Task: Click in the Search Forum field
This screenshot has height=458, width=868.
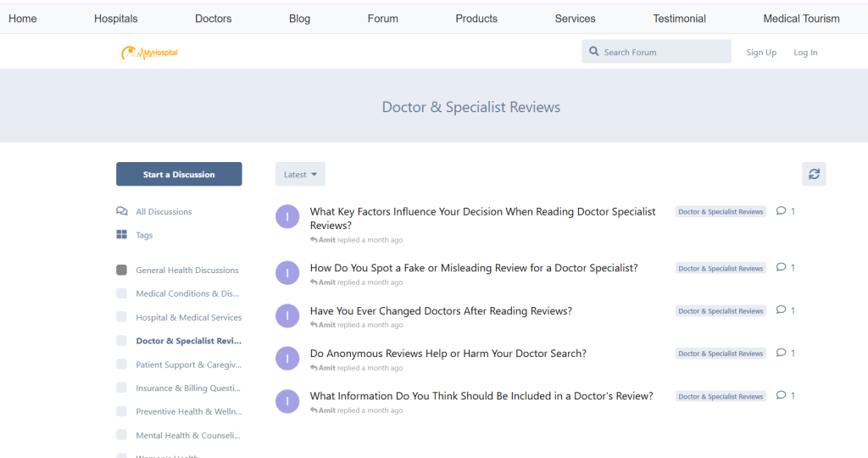Action: 657,52
